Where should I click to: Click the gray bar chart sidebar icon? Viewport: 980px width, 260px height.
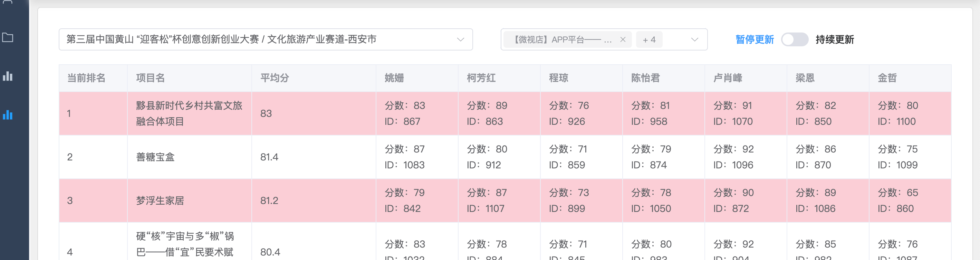(8, 76)
